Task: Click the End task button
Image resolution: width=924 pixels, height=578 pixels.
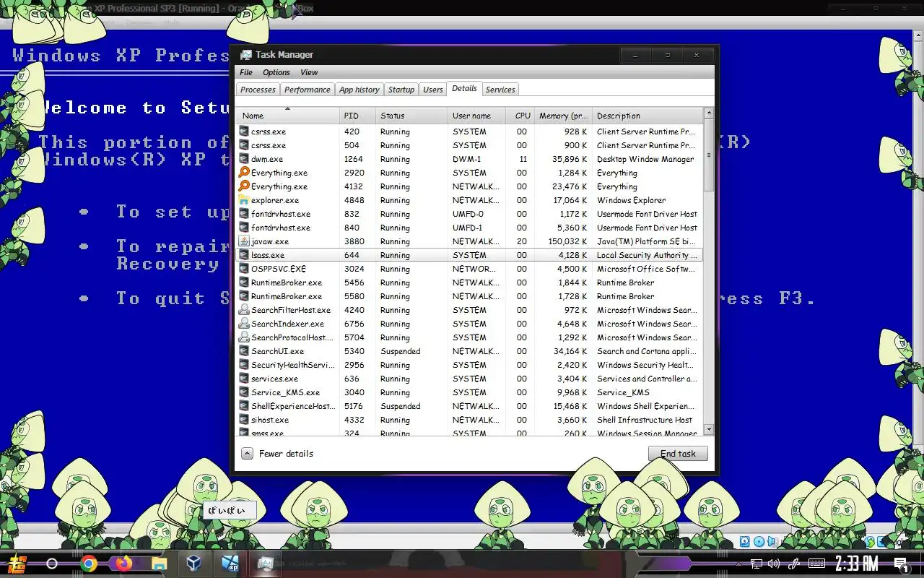Action: point(678,454)
